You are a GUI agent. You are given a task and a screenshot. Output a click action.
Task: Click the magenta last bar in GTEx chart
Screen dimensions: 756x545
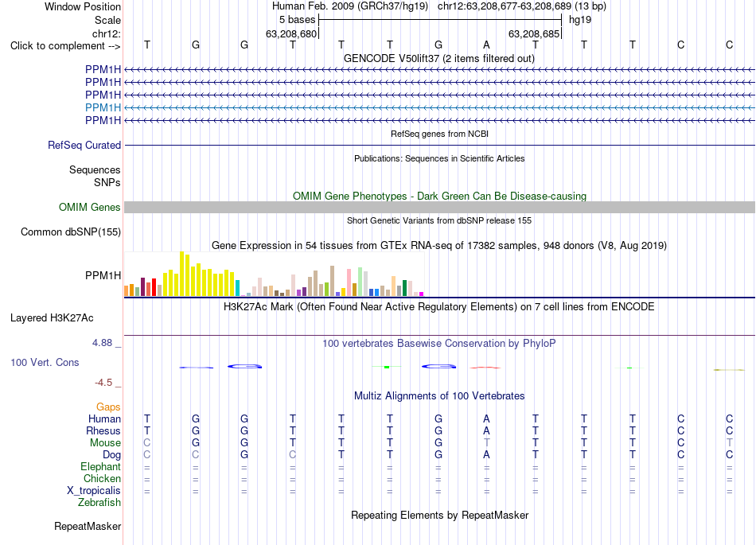pyautogui.click(x=422, y=294)
